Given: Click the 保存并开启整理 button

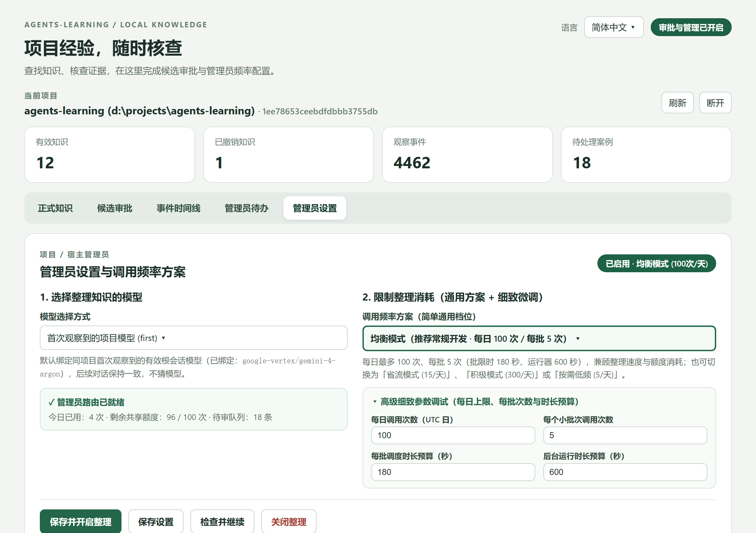Looking at the screenshot, I should 81,522.
